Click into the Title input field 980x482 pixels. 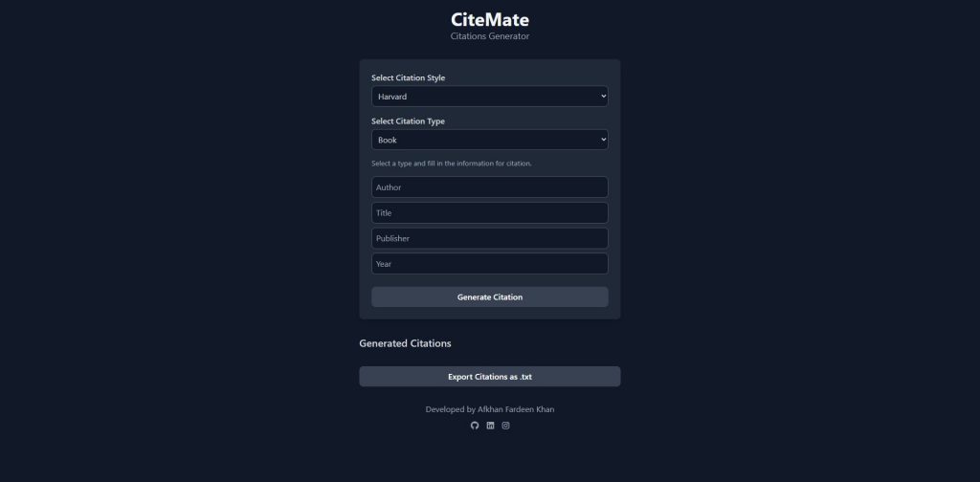(489, 213)
